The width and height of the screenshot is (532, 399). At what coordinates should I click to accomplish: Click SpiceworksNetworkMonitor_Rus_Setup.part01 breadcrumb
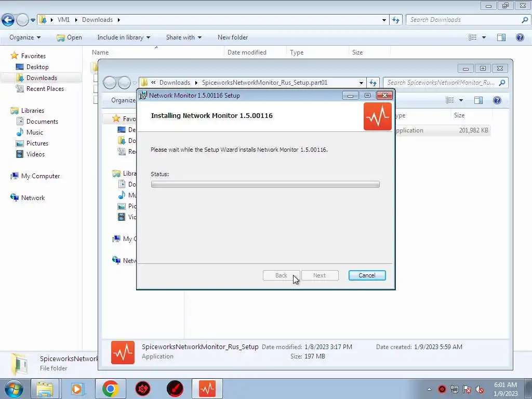point(264,83)
